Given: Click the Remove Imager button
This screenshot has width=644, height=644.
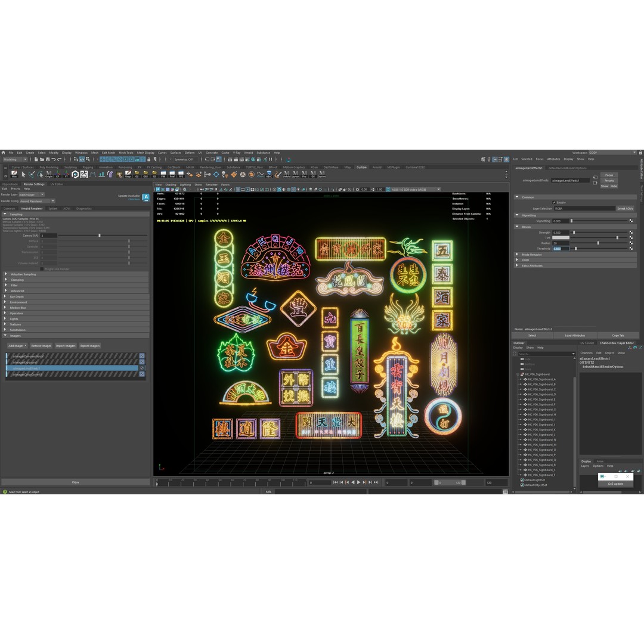Looking at the screenshot, I should (41, 346).
